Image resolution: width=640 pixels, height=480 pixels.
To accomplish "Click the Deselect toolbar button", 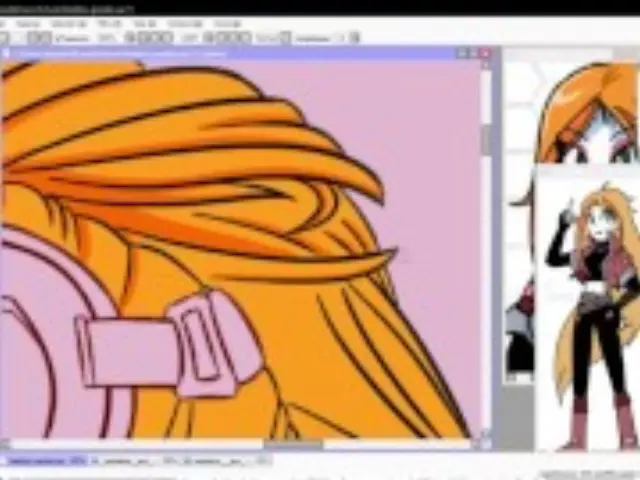I will click(x=34, y=38).
